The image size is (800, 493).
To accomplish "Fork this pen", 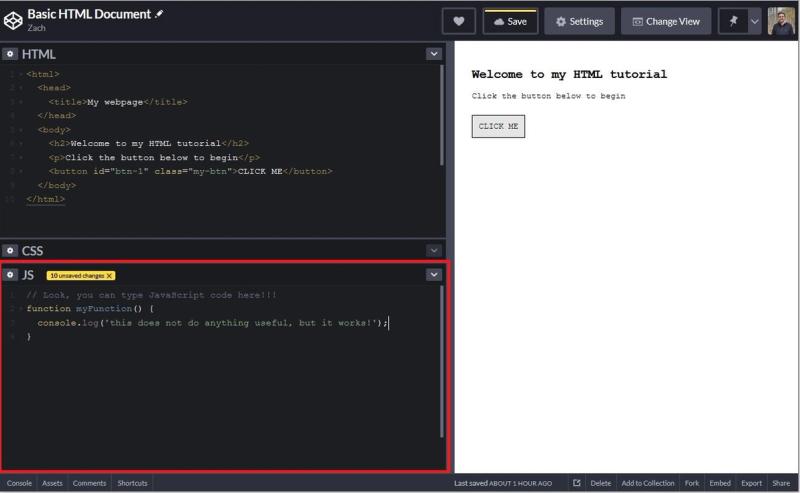I will click(692, 483).
